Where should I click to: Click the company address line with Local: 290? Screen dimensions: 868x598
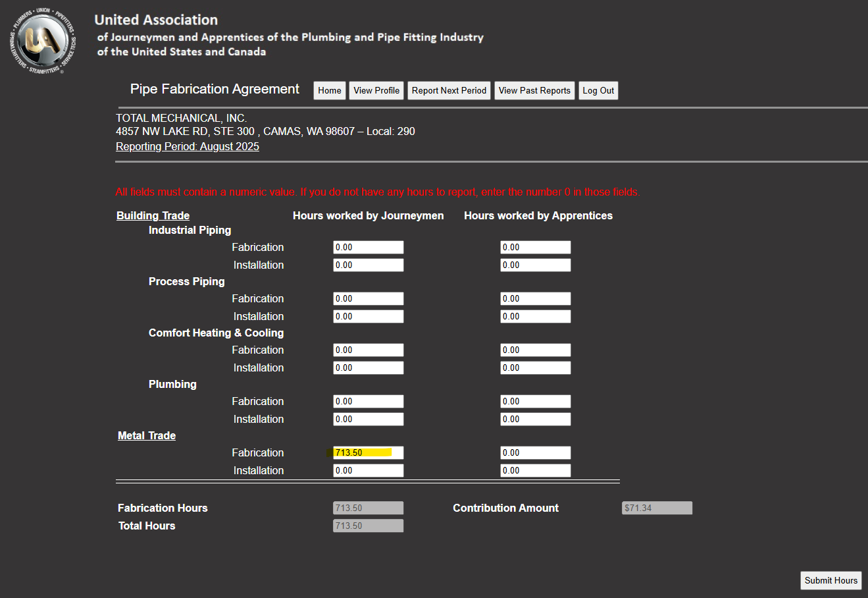[265, 132]
